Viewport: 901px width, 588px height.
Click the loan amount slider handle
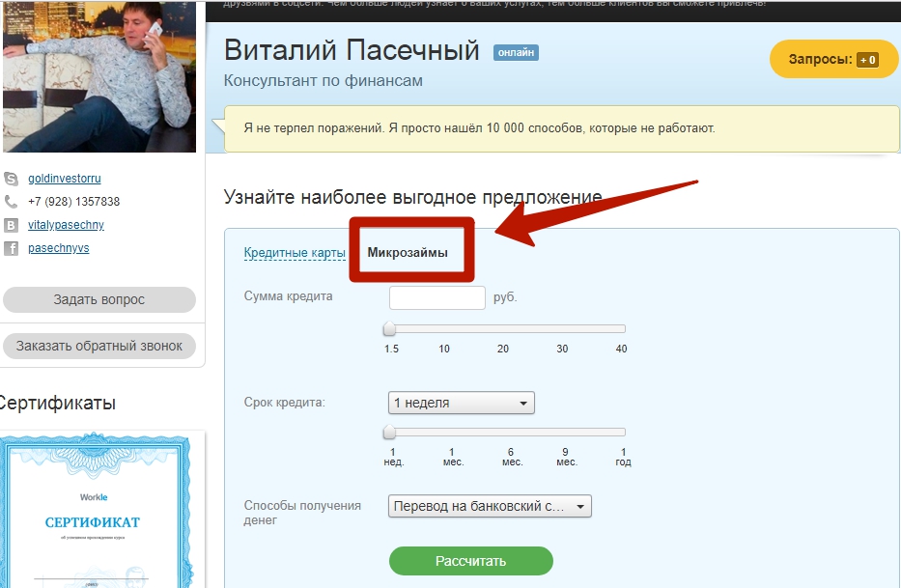point(389,329)
